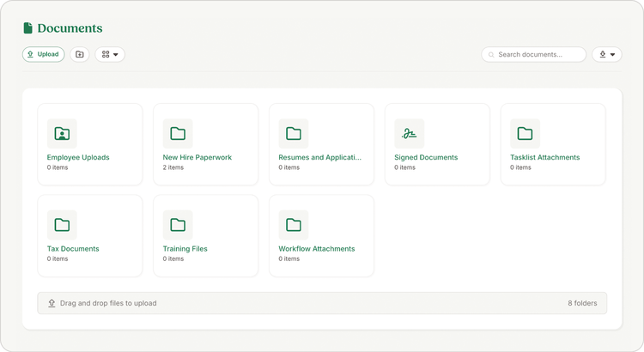This screenshot has width=644, height=352.
Task: Click the Training Files folder name
Action: click(185, 248)
